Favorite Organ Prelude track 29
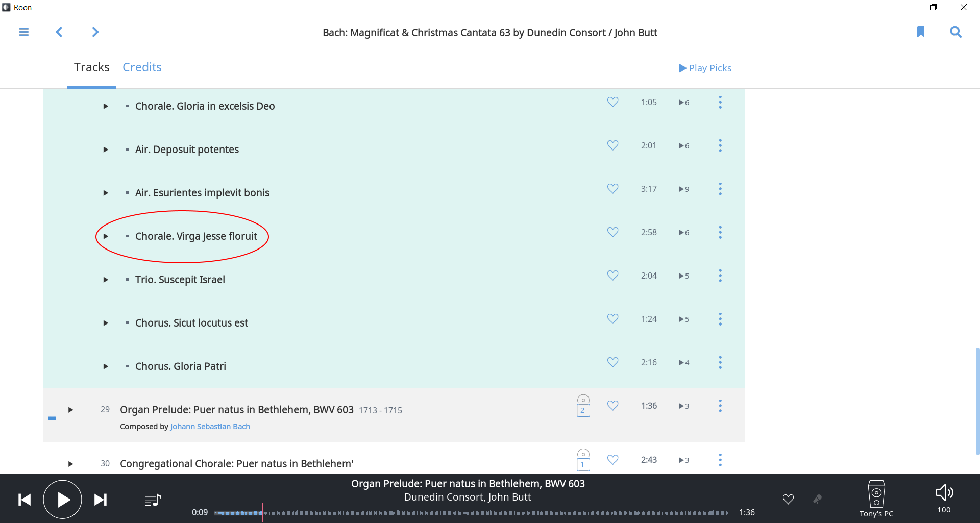Image resolution: width=980 pixels, height=523 pixels. tap(613, 406)
